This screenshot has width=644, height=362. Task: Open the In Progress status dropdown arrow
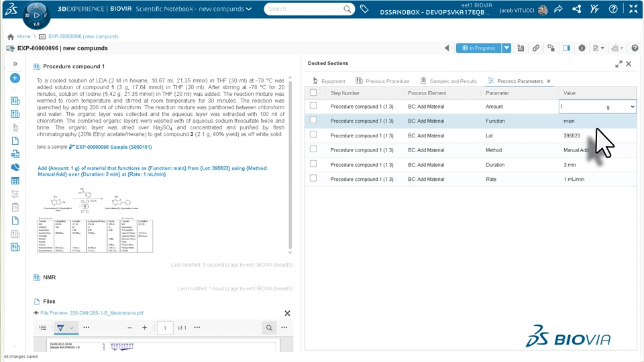click(x=506, y=48)
